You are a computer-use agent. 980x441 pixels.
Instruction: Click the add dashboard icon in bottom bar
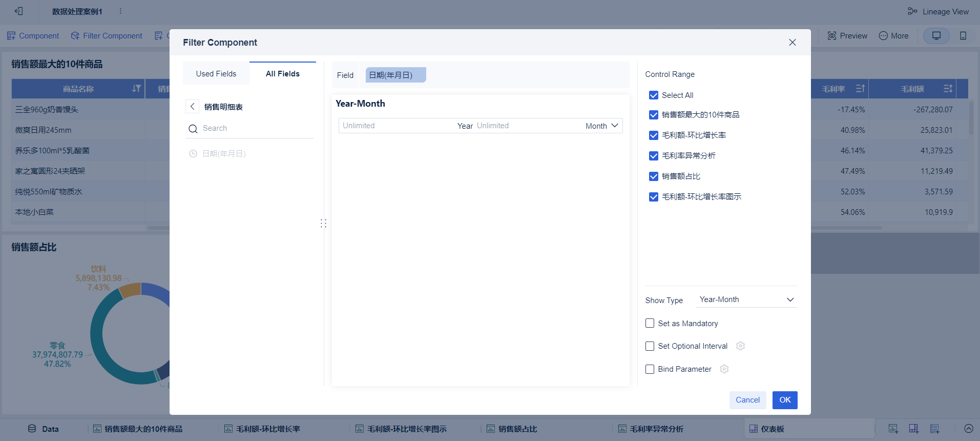click(x=914, y=429)
